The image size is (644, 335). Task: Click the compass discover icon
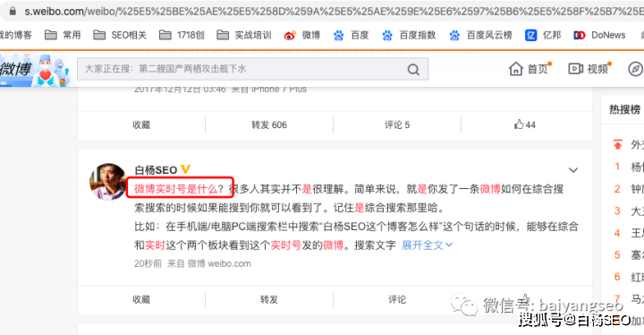635,69
